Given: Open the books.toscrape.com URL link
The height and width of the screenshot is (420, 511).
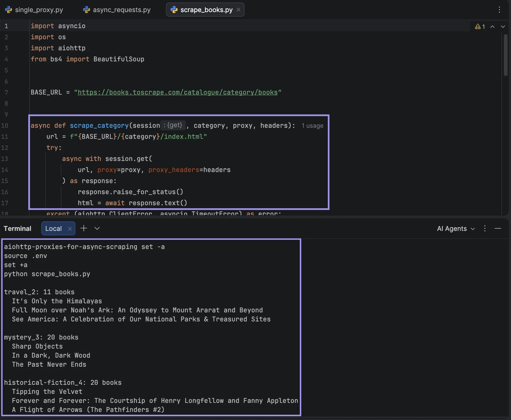Looking at the screenshot, I should point(178,92).
